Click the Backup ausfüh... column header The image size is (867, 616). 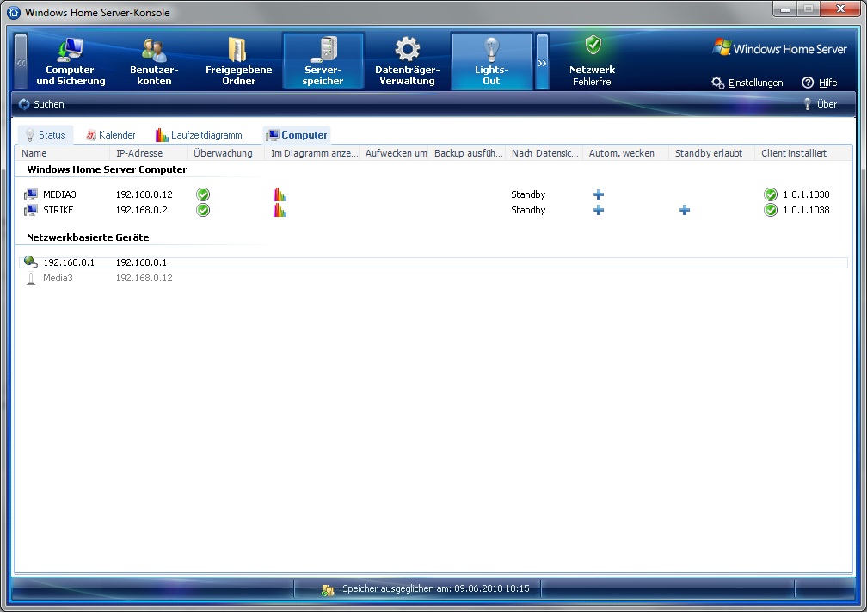[x=467, y=153]
